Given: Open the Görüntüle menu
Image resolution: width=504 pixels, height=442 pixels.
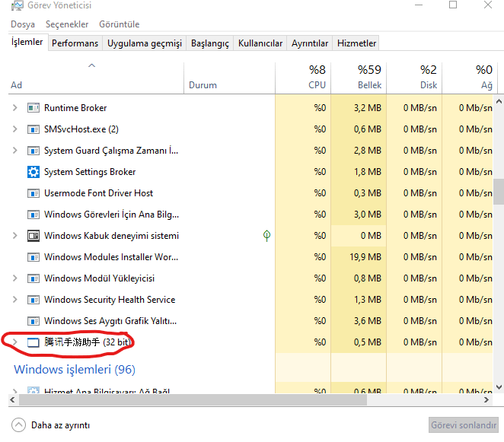Looking at the screenshot, I should (x=120, y=24).
